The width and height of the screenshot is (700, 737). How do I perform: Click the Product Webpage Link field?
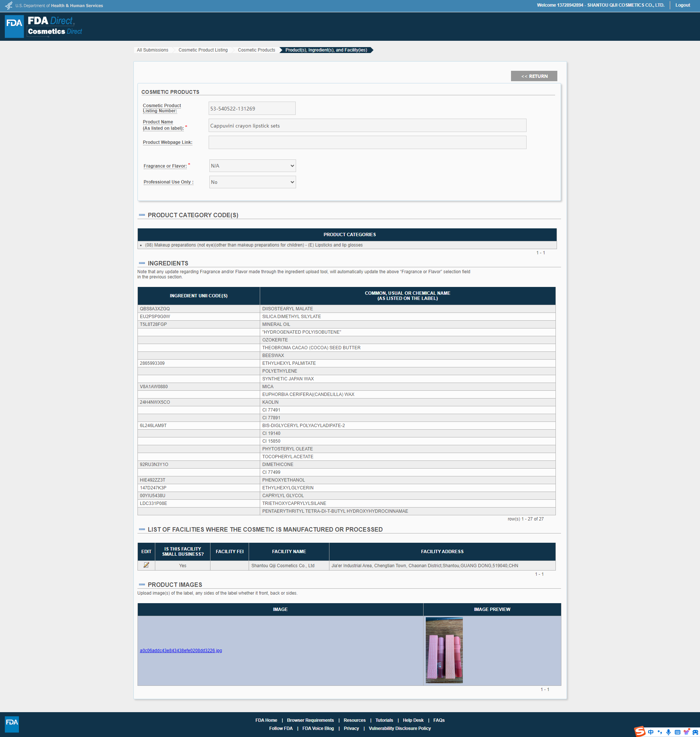click(367, 142)
